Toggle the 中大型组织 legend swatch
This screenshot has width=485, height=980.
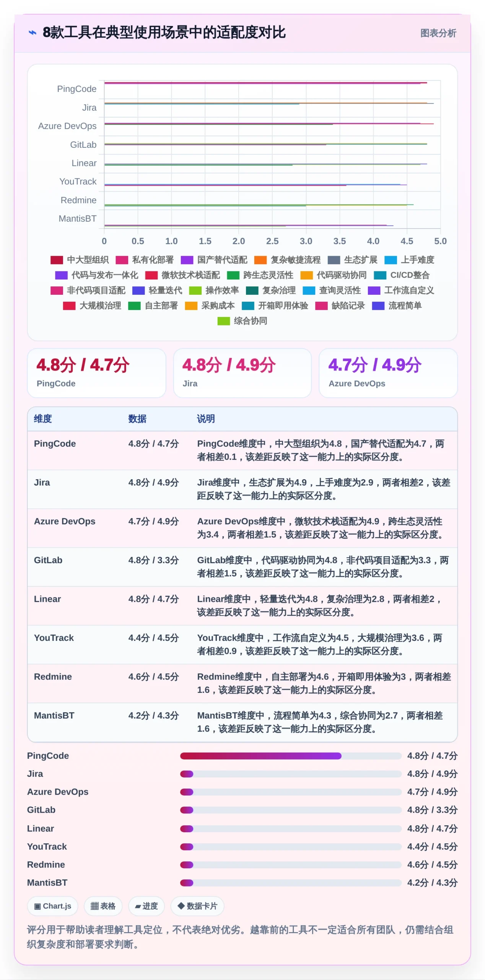pyautogui.click(x=57, y=260)
